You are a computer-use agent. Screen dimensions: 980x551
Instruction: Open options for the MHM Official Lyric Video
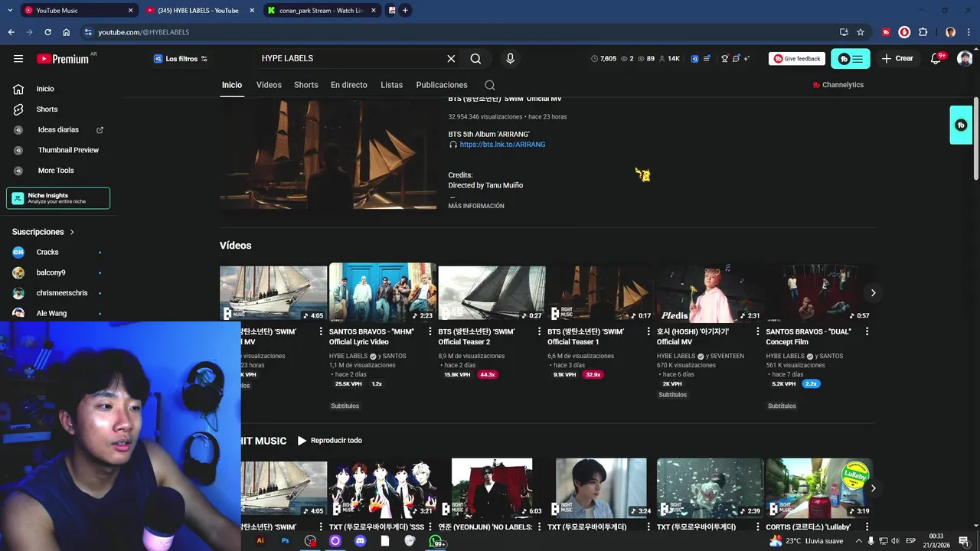click(430, 331)
